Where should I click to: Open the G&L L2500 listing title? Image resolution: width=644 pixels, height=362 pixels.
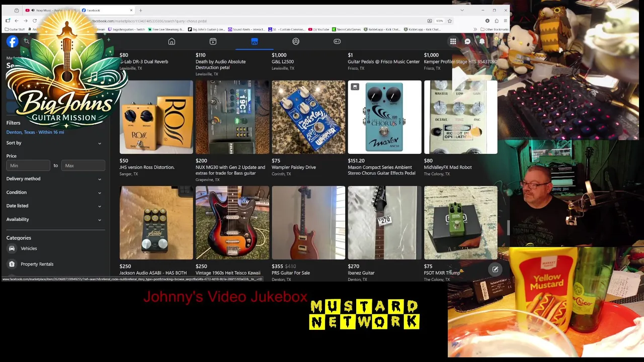click(283, 62)
